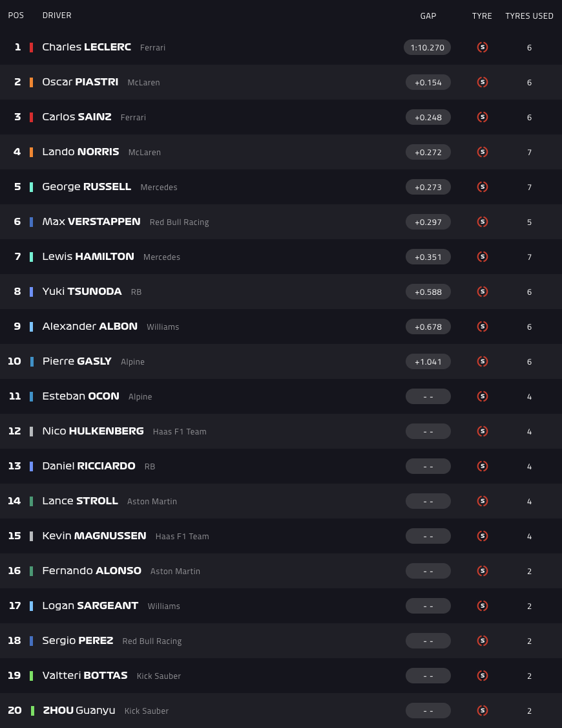Click Hamilton's soft tyre compound icon
Screen dimensions: 562x728
[x=482, y=257]
